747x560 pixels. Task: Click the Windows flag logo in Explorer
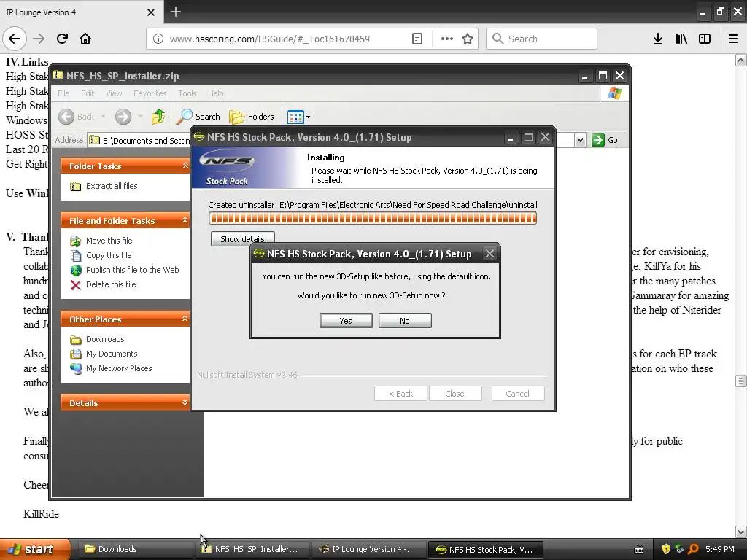tap(614, 93)
